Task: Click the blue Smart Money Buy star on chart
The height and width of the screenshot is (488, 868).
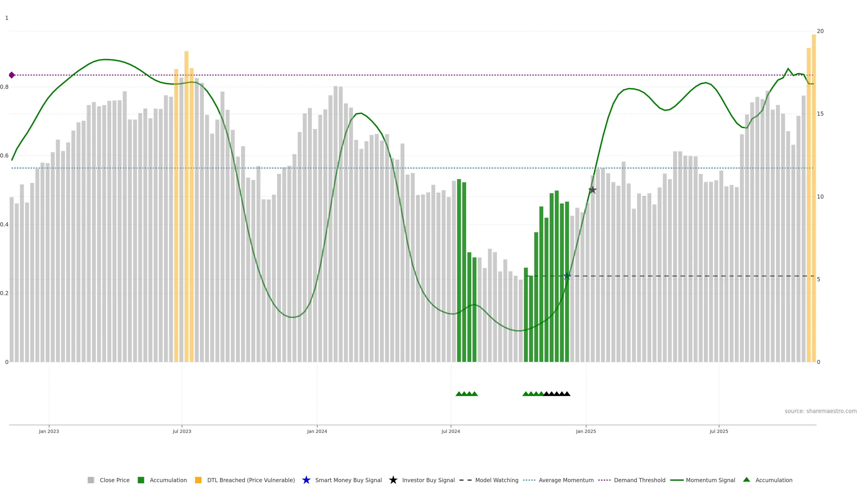Action: coord(567,276)
